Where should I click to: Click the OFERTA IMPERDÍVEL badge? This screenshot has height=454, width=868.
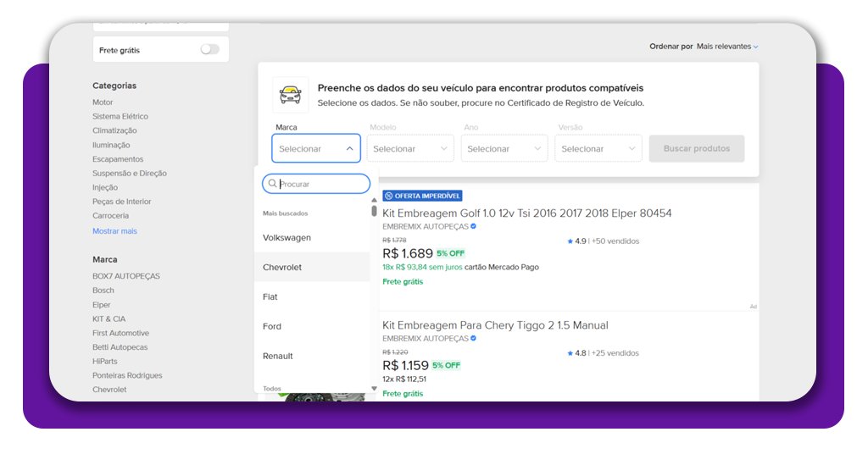(x=422, y=196)
